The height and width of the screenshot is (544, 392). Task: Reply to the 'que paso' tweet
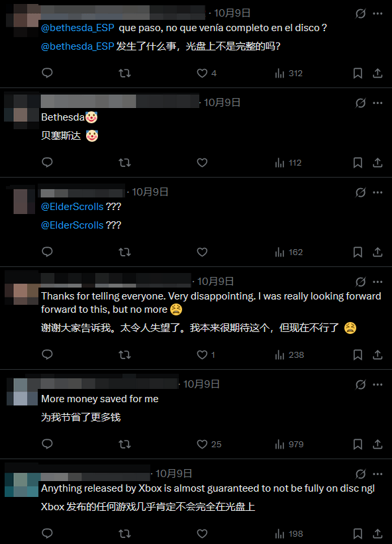[x=47, y=73]
